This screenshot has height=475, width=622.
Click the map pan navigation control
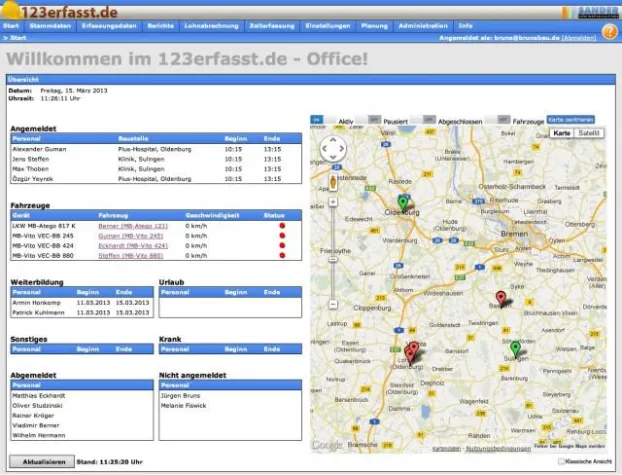pyautogui.click(x=331, y=151)
